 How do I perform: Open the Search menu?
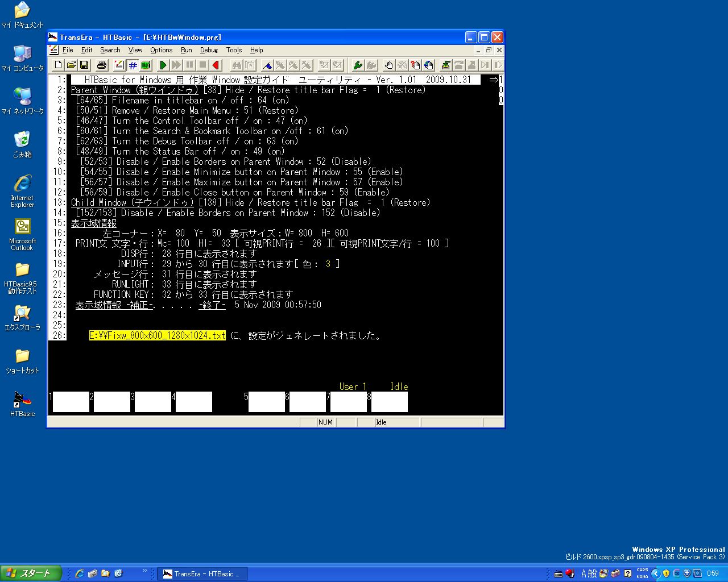click(x=110, y=50)
